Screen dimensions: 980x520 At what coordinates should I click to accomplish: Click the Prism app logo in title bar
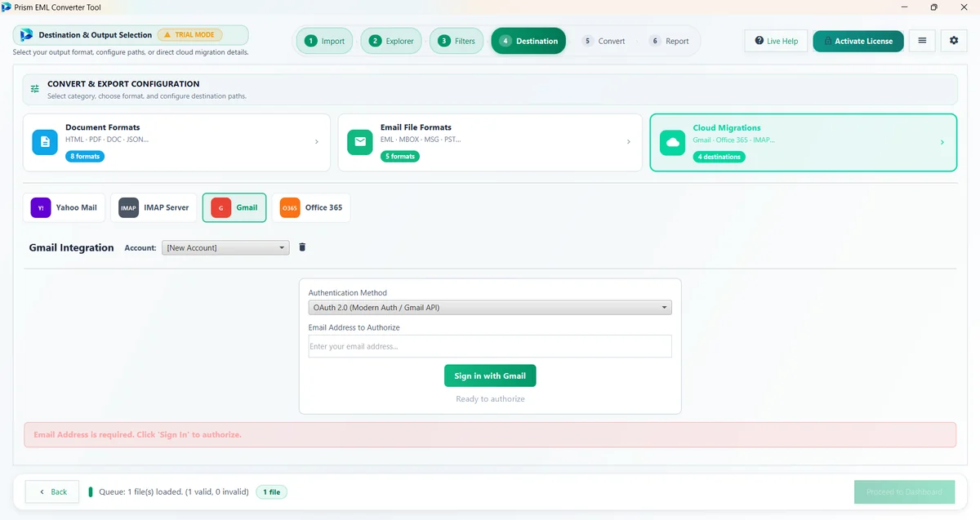coord(7,7)
